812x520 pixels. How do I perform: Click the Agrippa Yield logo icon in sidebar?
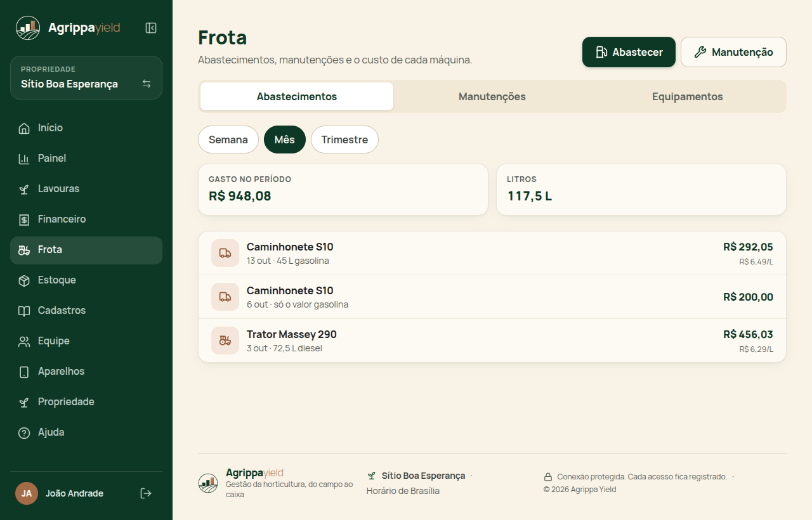[28, 28]
